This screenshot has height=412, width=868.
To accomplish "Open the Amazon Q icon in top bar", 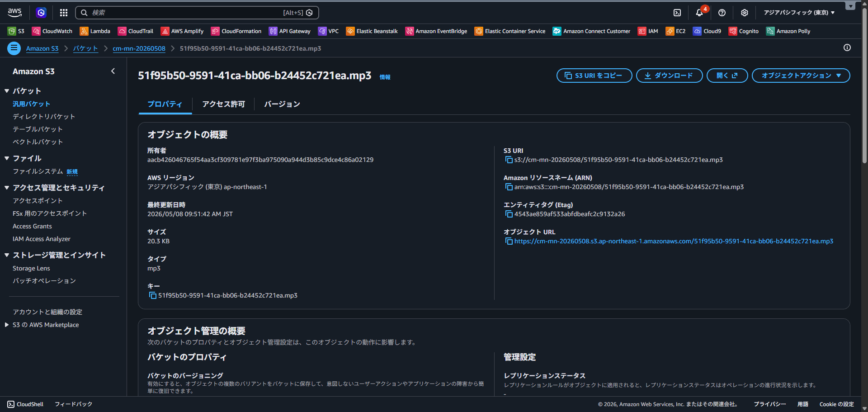I will [41, 13].
